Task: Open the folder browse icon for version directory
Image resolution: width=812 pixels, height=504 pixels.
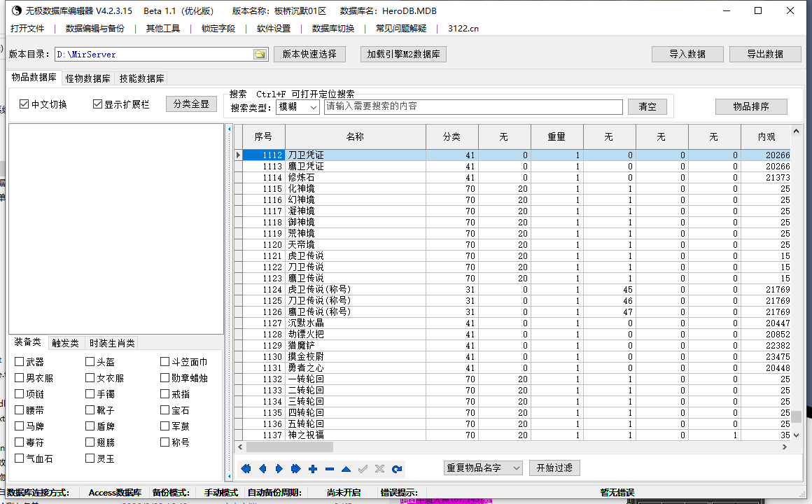Action: (x=260, y=55)
